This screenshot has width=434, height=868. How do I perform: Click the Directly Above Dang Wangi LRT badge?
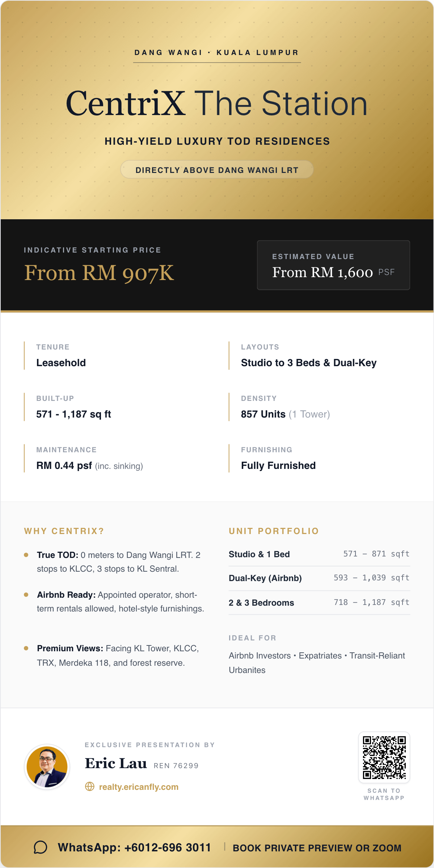pos(217,170)
